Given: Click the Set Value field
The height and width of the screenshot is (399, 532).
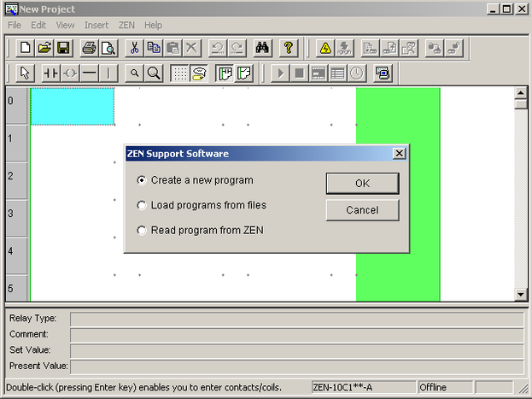Looking at the screenshot, I should point(297,351).
